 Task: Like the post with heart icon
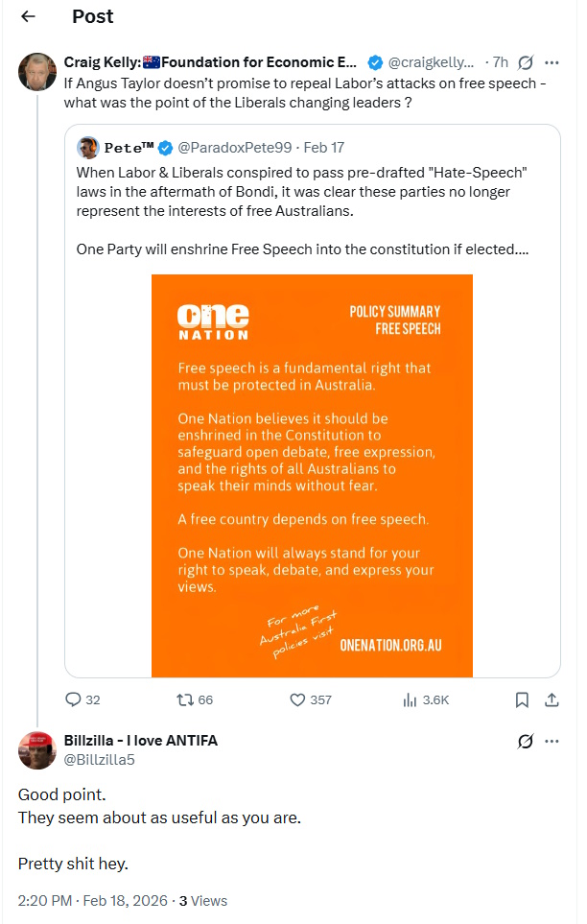297,699
